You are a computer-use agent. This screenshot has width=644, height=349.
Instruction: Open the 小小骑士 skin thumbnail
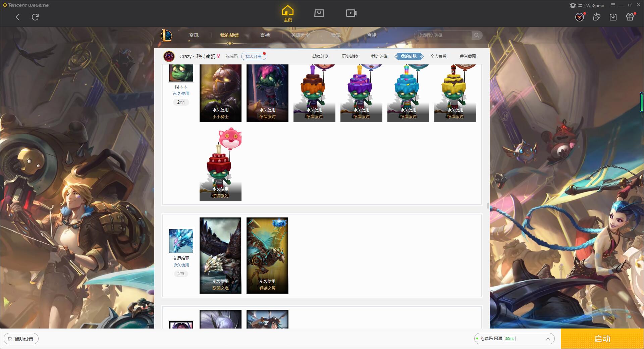point(220,93)
